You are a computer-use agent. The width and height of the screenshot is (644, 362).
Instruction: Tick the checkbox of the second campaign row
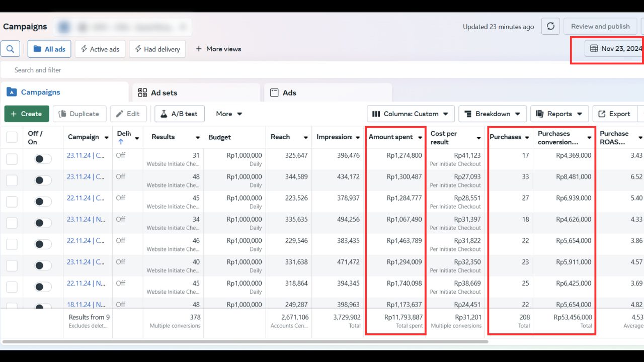pos(12,180)
